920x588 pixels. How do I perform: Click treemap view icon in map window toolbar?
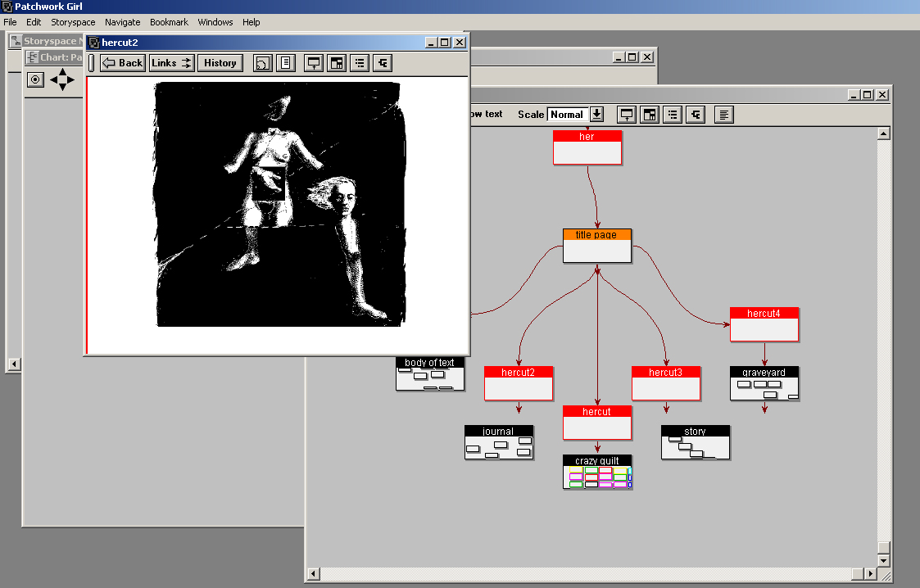point(650,115)
